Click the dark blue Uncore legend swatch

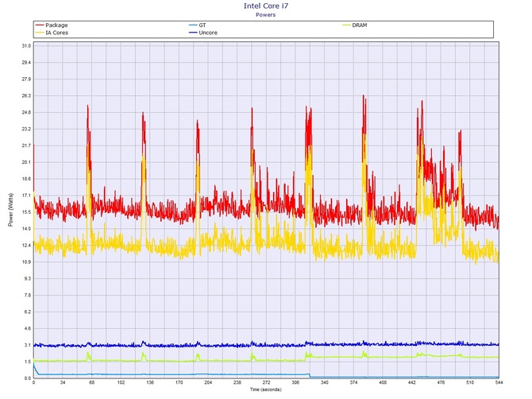[193, 33]
